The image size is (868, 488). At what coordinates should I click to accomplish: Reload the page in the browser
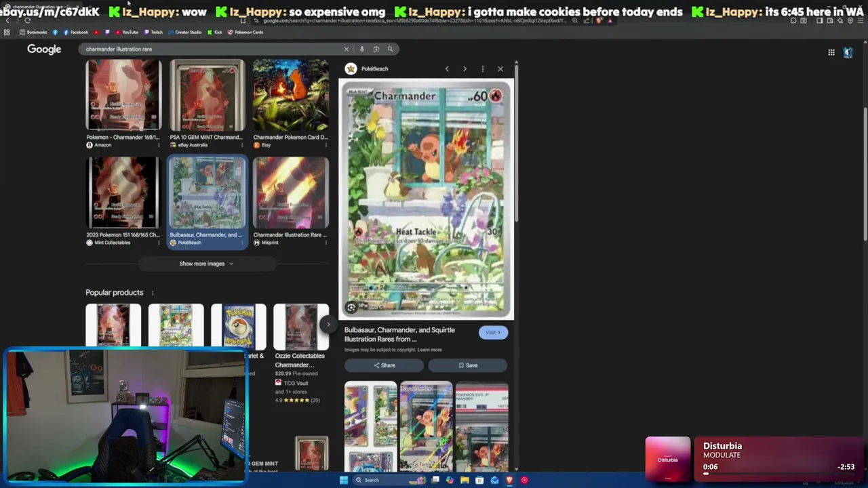coord(27,20)
